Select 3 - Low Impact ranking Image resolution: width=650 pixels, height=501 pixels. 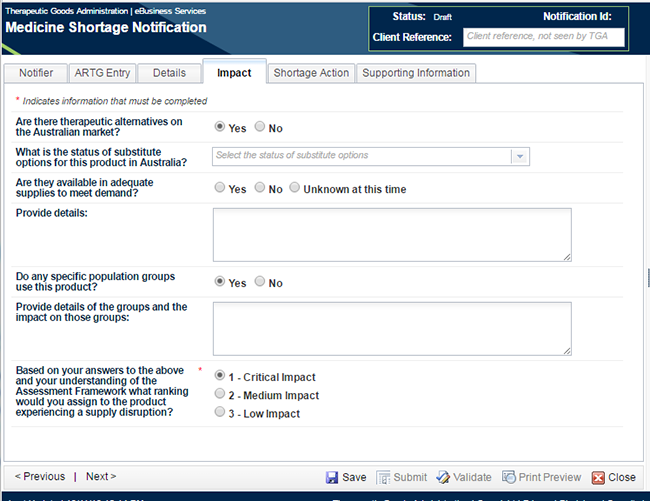tap(220, 413)
